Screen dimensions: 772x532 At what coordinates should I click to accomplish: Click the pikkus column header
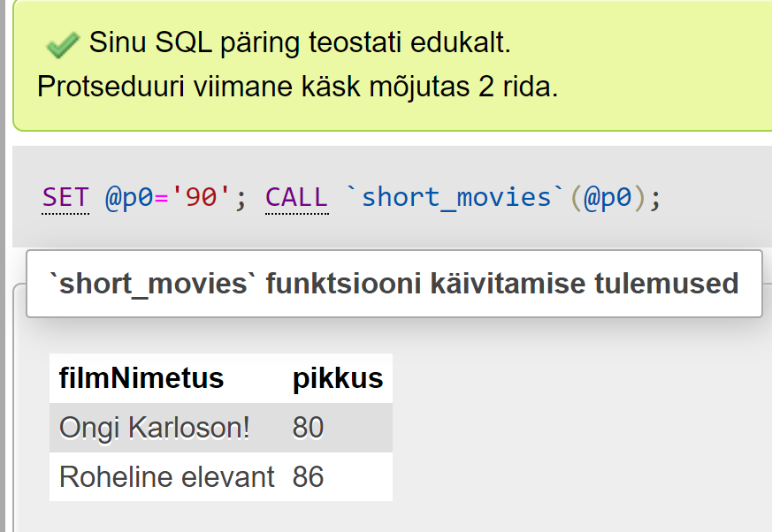(x=338, y=378)
